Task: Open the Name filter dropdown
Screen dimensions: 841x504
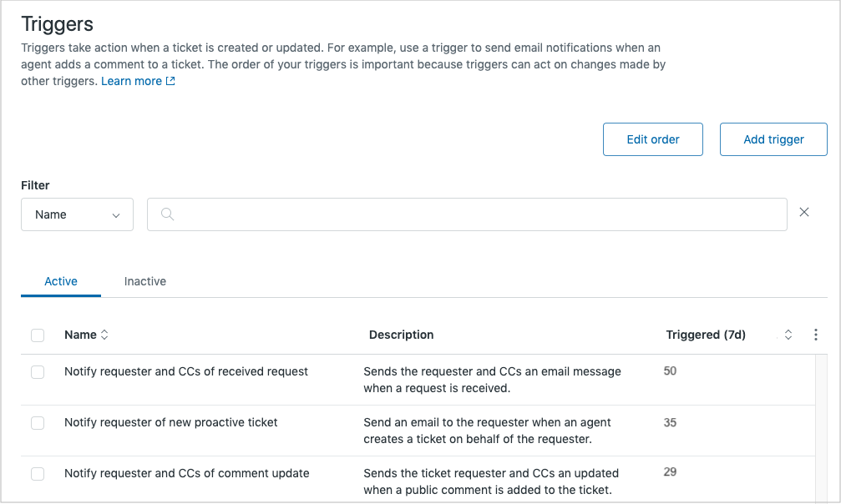Action: point(77,214)
